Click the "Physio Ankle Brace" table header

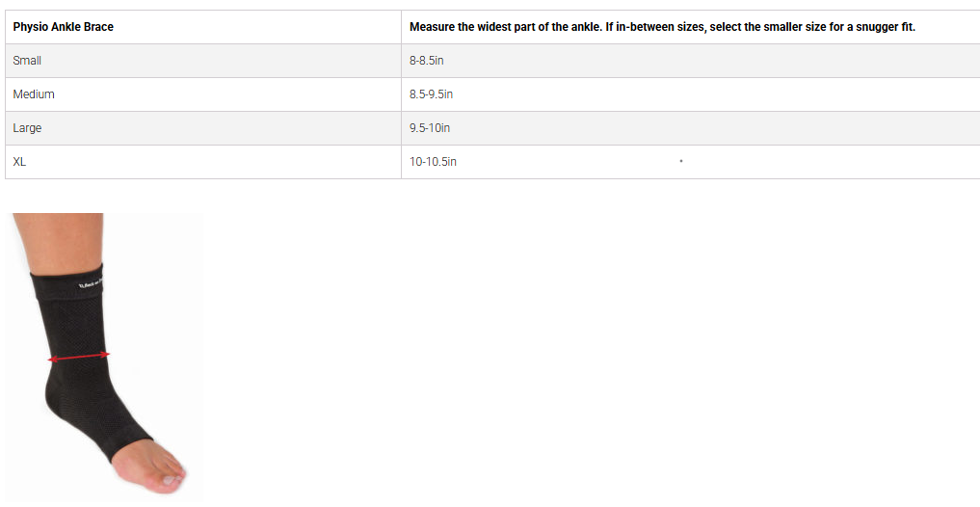pos(63,27)
